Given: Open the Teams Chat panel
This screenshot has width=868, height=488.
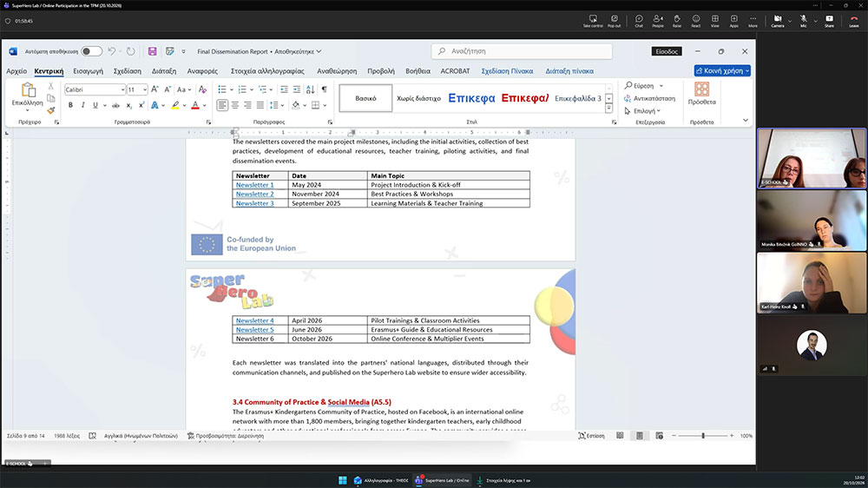Looking at the screenshot, I should pyautogui.click(x=639, y=21).
